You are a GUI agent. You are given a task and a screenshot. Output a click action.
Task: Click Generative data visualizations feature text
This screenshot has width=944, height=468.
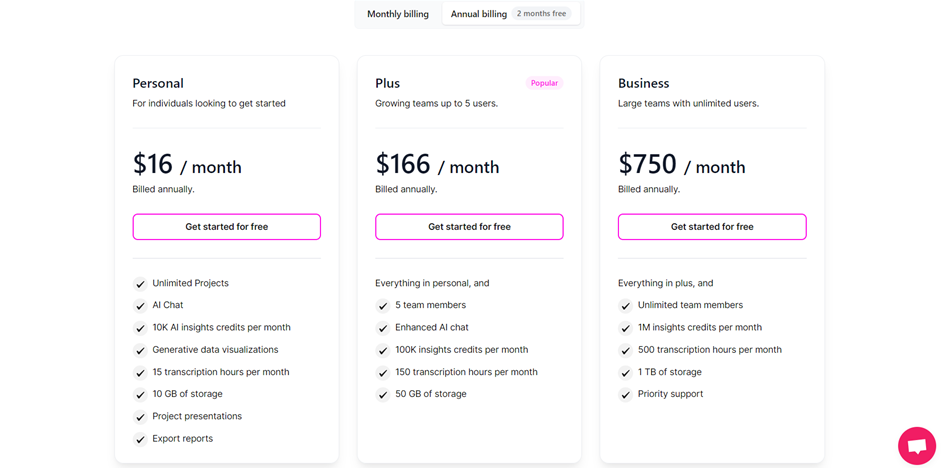tap(216, 349)
